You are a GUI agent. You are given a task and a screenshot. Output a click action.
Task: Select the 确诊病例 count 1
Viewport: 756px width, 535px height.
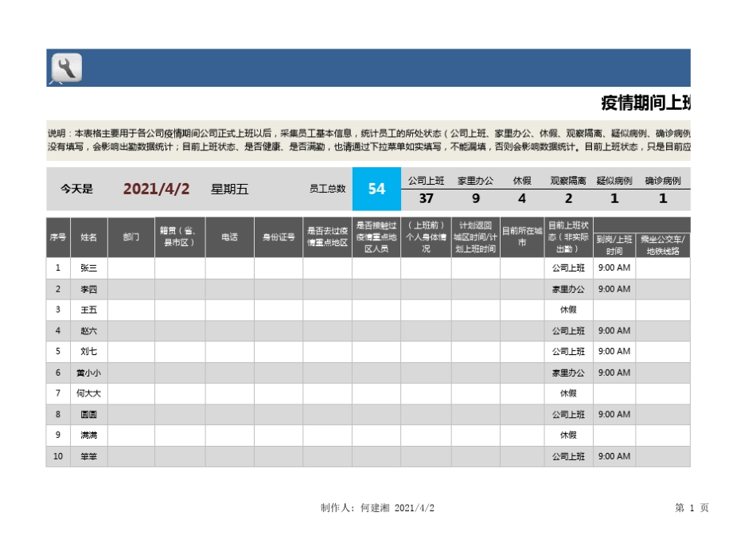pos(663,198)
